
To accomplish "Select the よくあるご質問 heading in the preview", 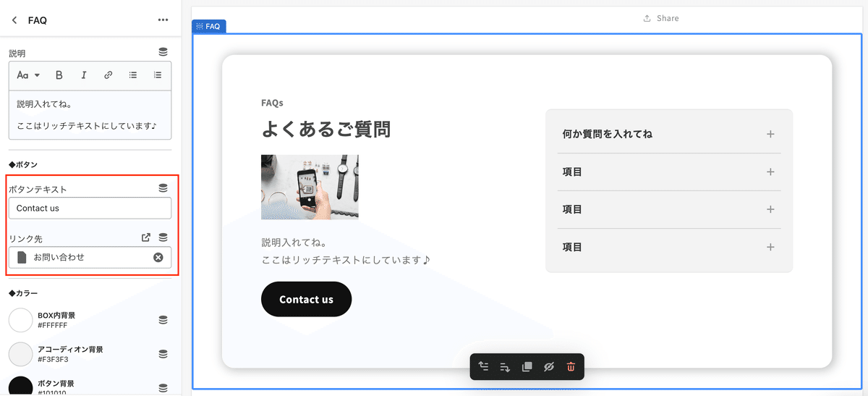I will coord(326,129).
